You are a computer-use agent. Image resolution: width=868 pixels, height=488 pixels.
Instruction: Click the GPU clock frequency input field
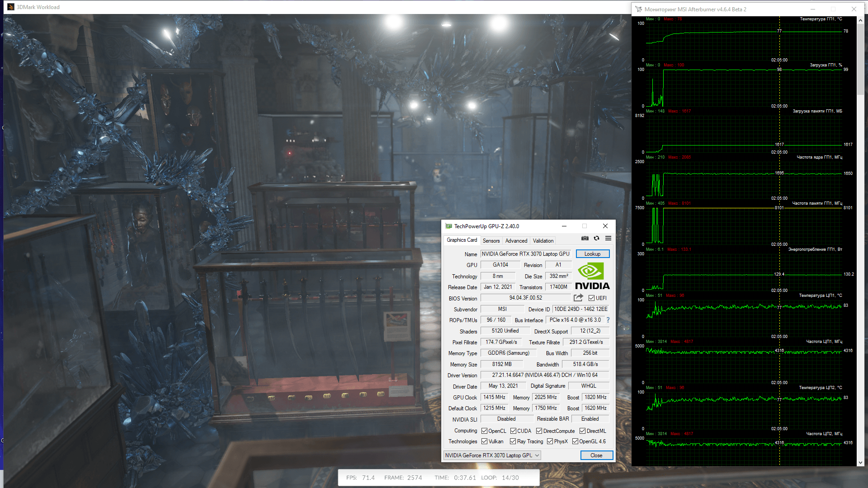pos(494,397)
